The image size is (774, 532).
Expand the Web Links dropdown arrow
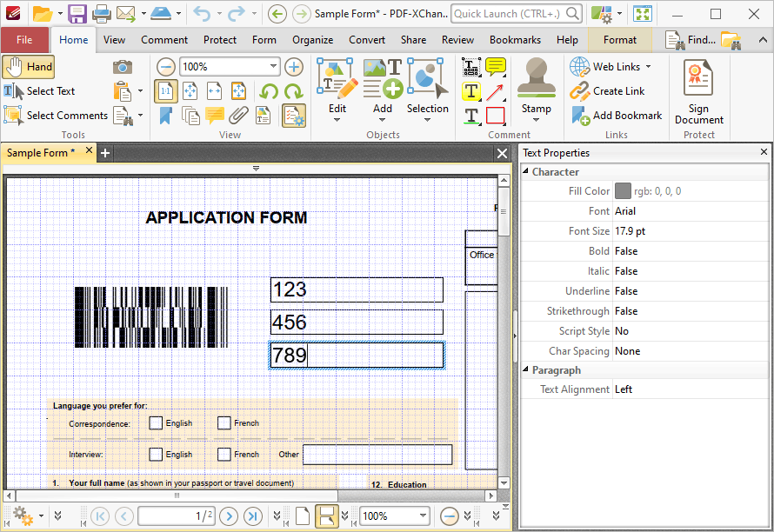(x=648, y=67)
